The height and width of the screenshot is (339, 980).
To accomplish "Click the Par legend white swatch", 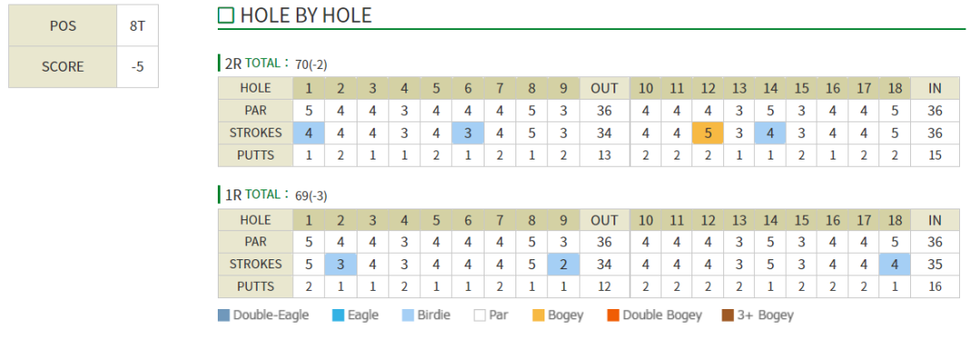I will point(479,315).
